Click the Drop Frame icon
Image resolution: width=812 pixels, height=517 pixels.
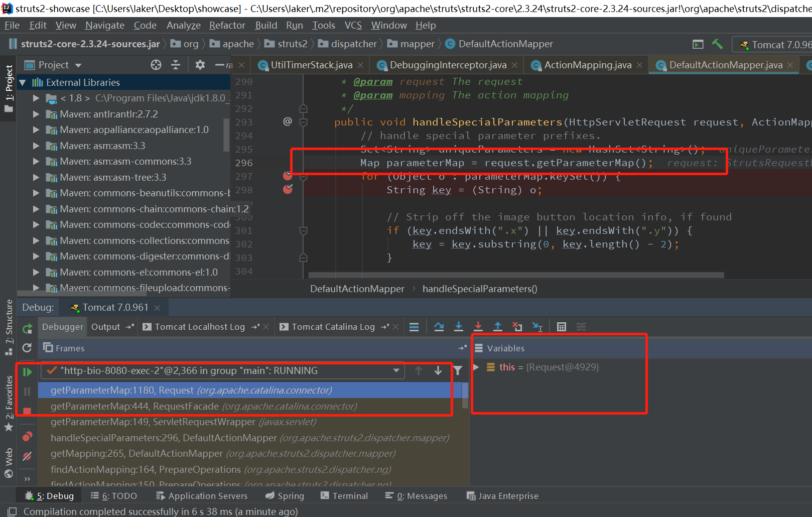pos(517,327)
